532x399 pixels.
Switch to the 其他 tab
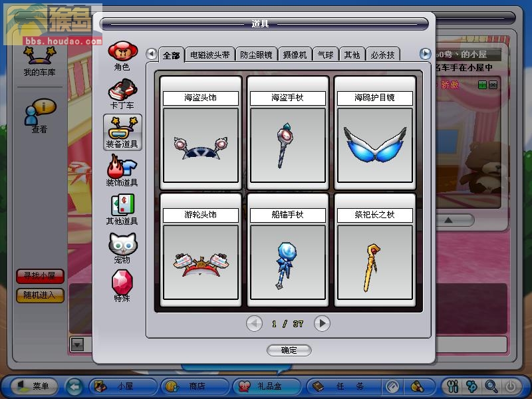(x=352, y=55)
